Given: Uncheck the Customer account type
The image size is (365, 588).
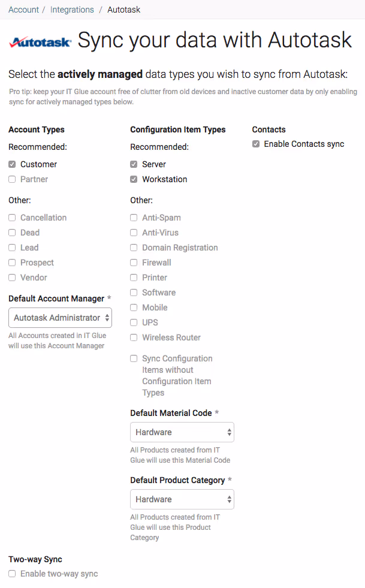Looking at the screenshot, I should click(11, 164).
